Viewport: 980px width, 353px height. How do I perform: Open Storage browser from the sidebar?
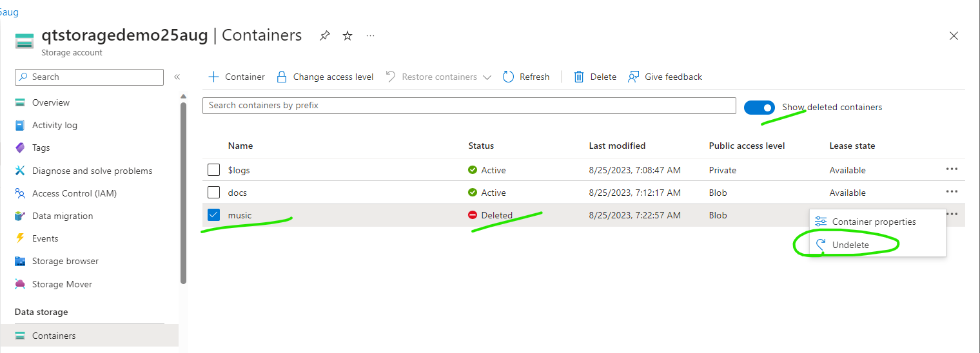(65, 261)
